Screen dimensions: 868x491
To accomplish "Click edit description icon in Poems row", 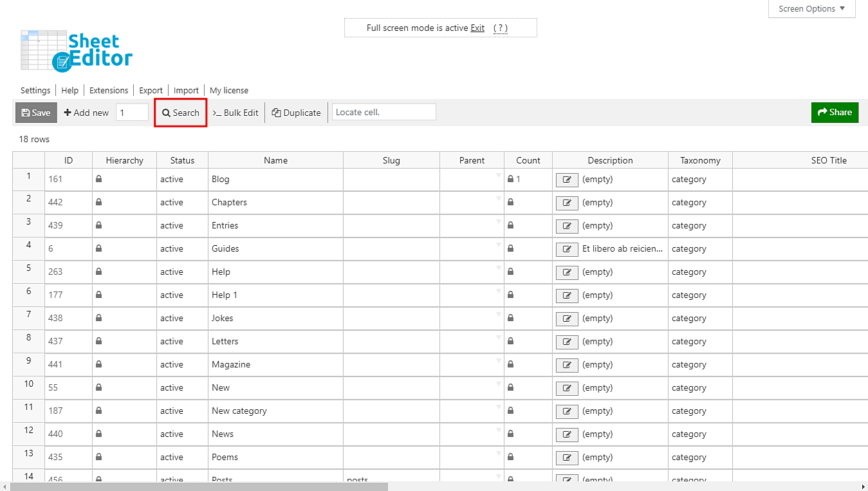I will tap(566, 458).
